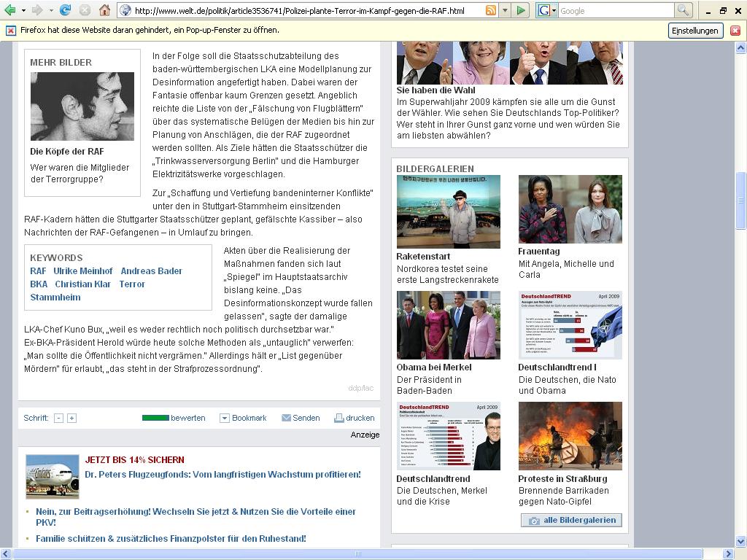
Task: Open Frauentag gallery title link
Action: 539,252
